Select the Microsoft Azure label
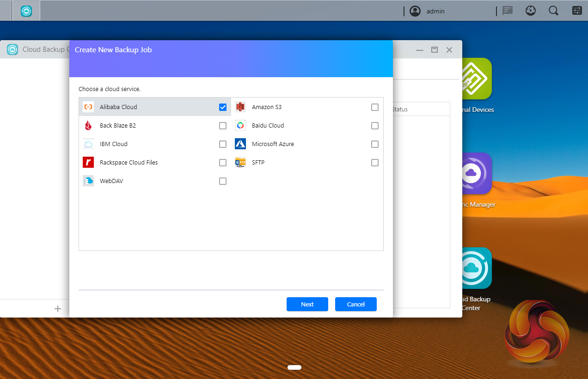 coord(273,144)
